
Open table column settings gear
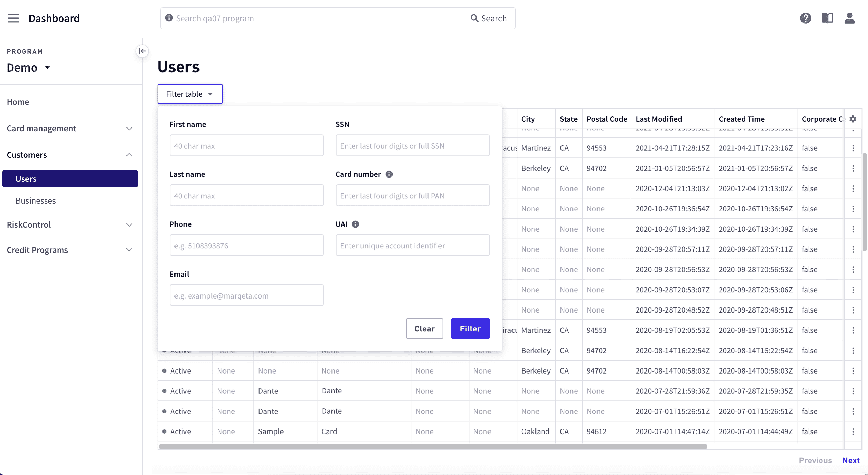(x=853, y=119)
